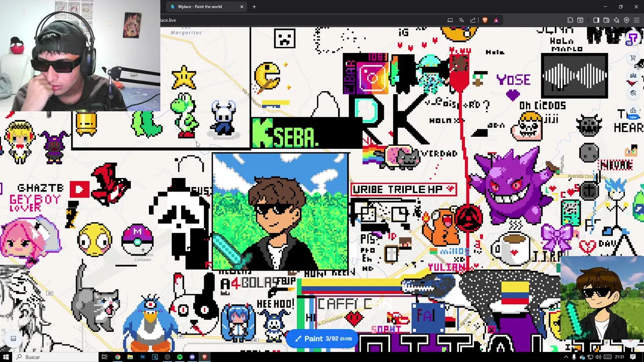Click the Brave browser taskbar icon
The image size is (644, 362).
(204, 357)
